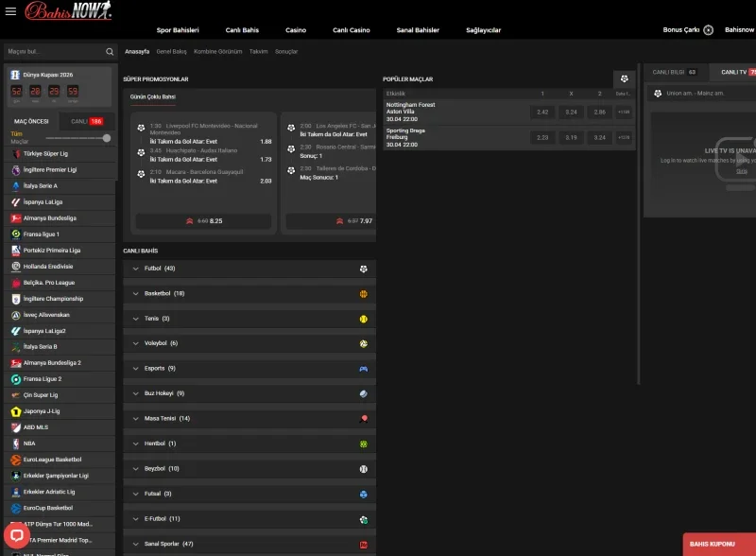The image size is (756, 556).
Task: Switch to the Canlı Bilgi tab
Action: [x=676, y=73]
